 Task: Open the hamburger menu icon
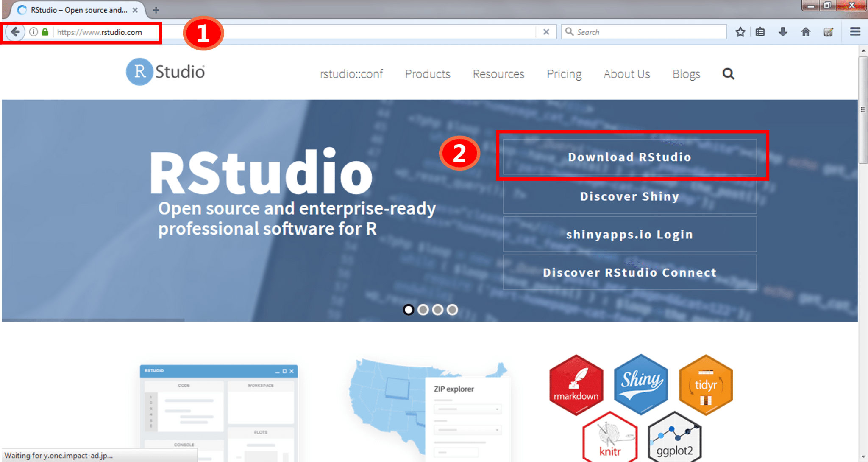[855, 32]
